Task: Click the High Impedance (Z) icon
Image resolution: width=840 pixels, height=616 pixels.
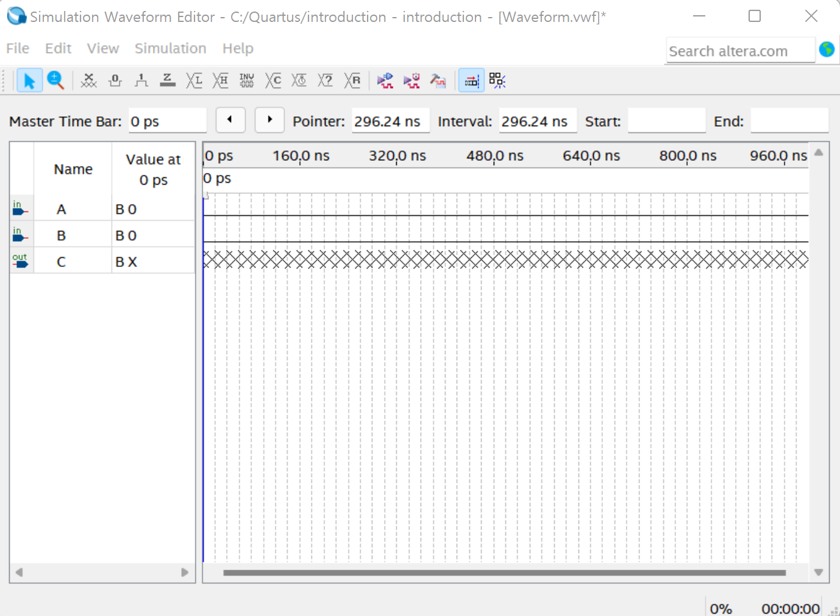Action: click(168, 80)
